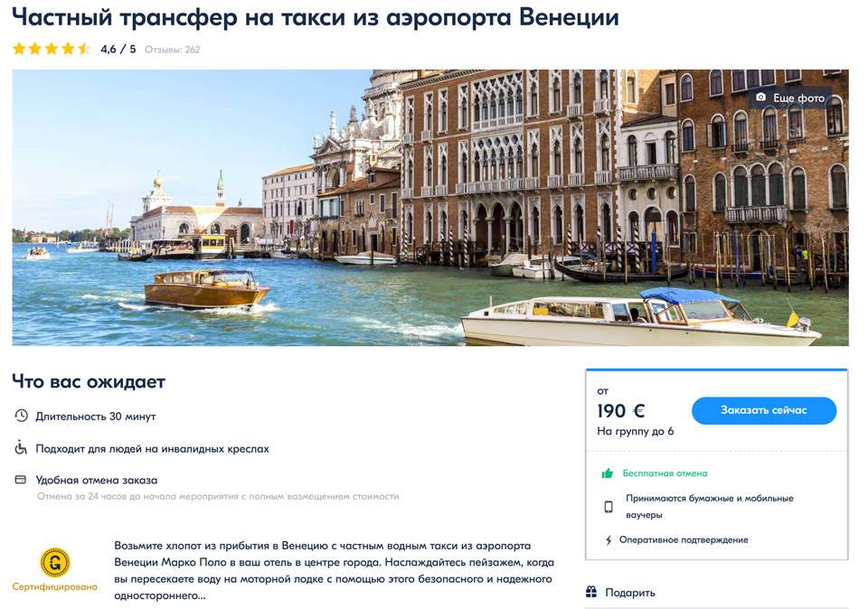The width and height of the screenshot is (868, 609).
Task: Click the camera icon on photo
Action: (x=761, y=98)
